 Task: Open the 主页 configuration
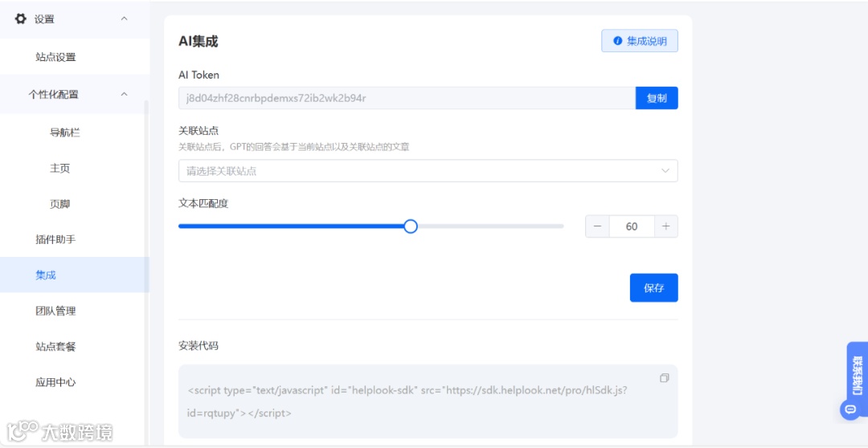click(59, 168)
